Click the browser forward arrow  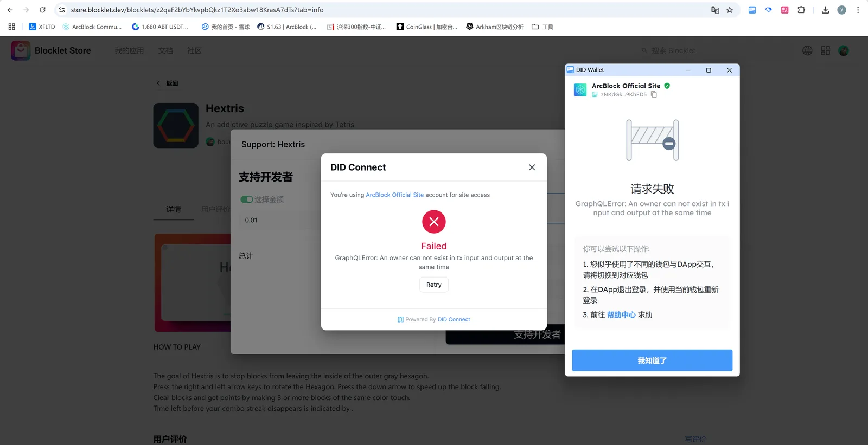26,10
